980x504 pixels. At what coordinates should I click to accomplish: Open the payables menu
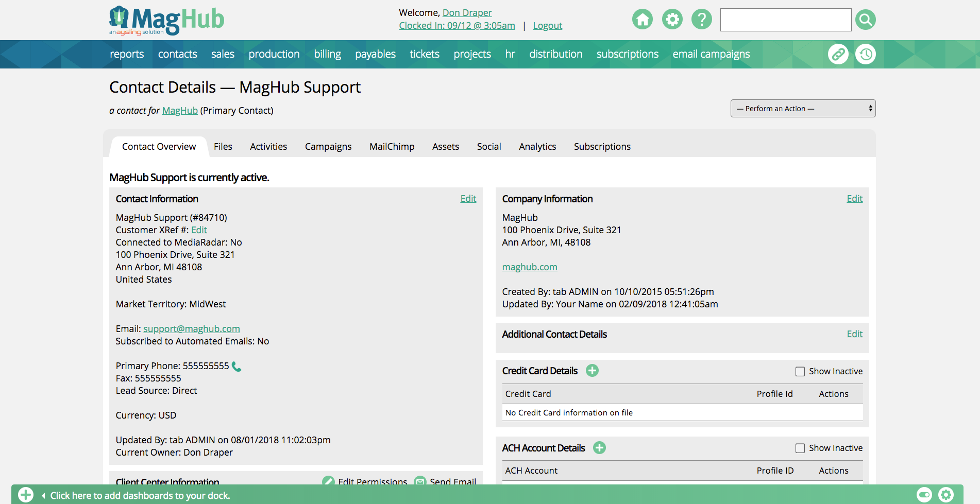click(x=375, y=54)
